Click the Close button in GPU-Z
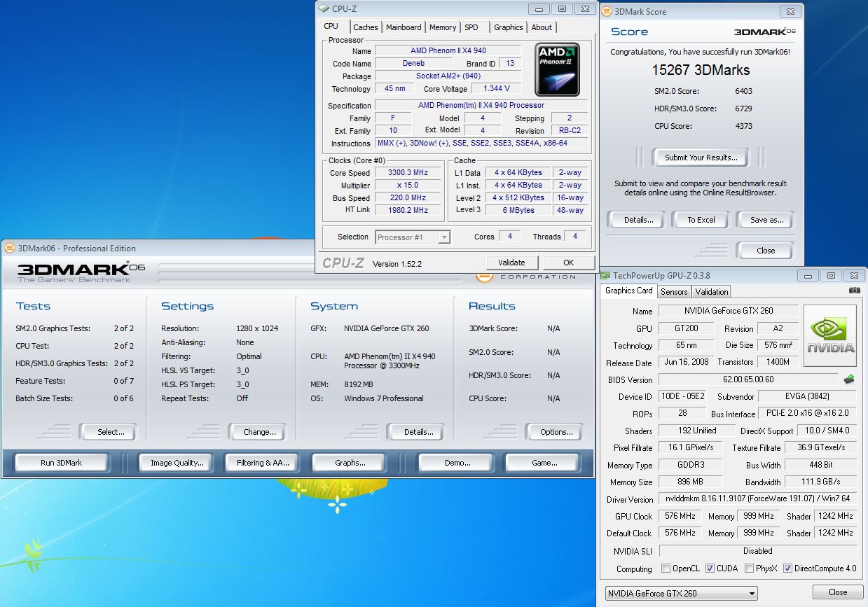 tap(838, 592)
